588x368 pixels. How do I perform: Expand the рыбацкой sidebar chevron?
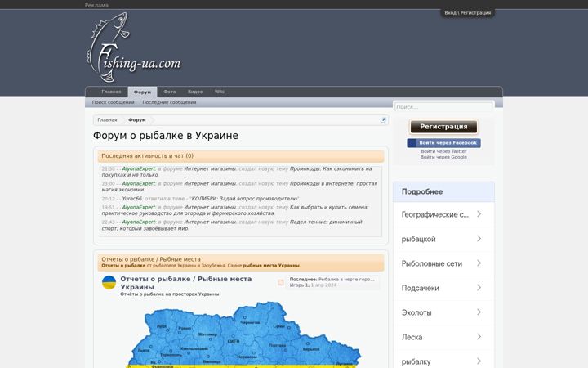point(479,239)
